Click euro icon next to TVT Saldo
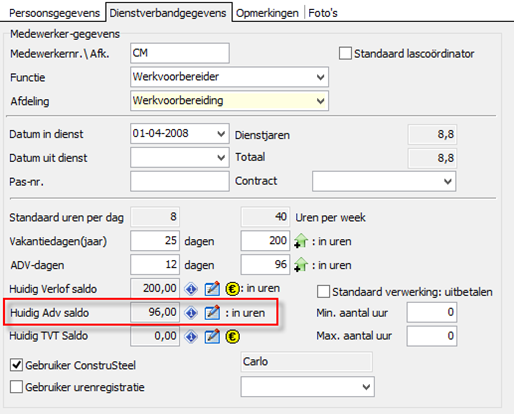Viewport: 514px width, 414px height. (x=232, y=336)
